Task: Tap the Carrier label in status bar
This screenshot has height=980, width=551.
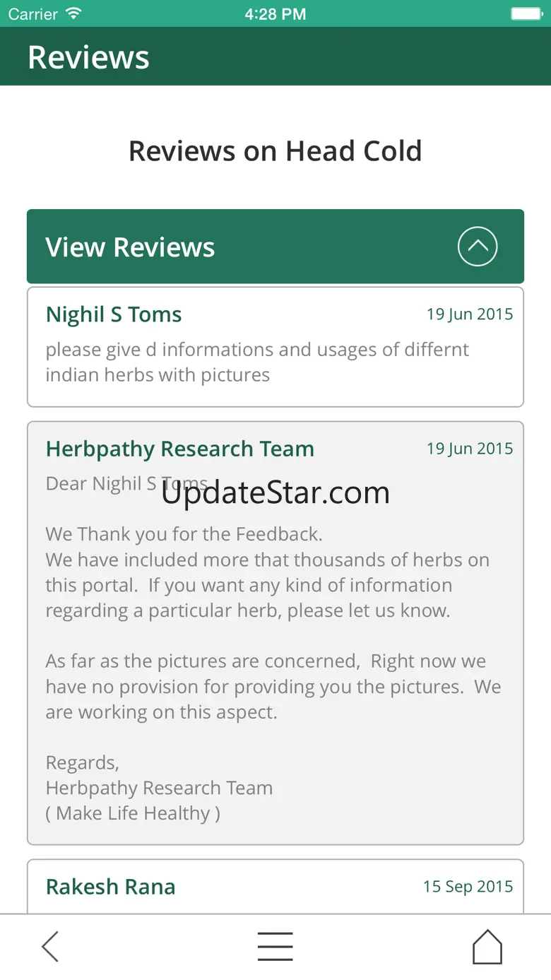Action: pyautogui.click(x=33, y=13)
